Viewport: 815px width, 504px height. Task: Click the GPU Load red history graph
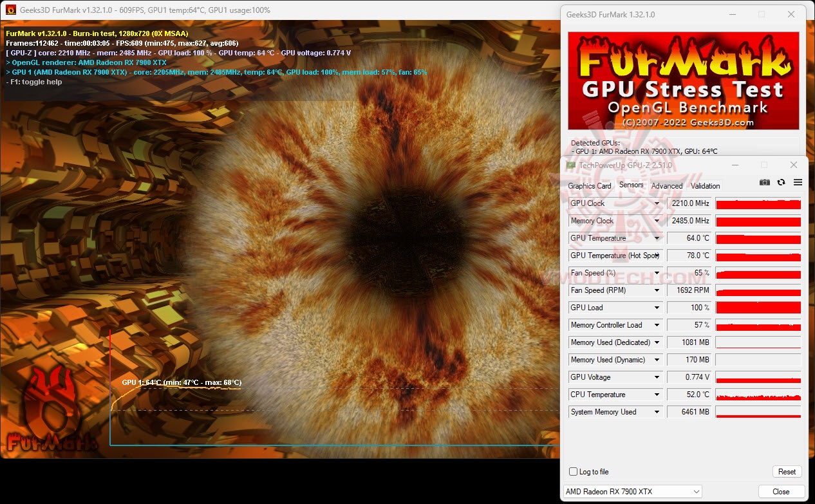[758, 308]
